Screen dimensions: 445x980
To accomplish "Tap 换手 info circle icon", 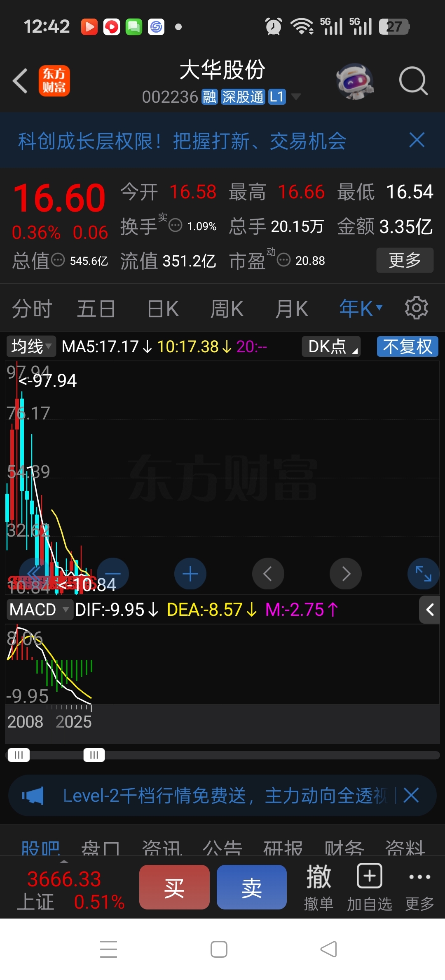I will coord(176,225).
